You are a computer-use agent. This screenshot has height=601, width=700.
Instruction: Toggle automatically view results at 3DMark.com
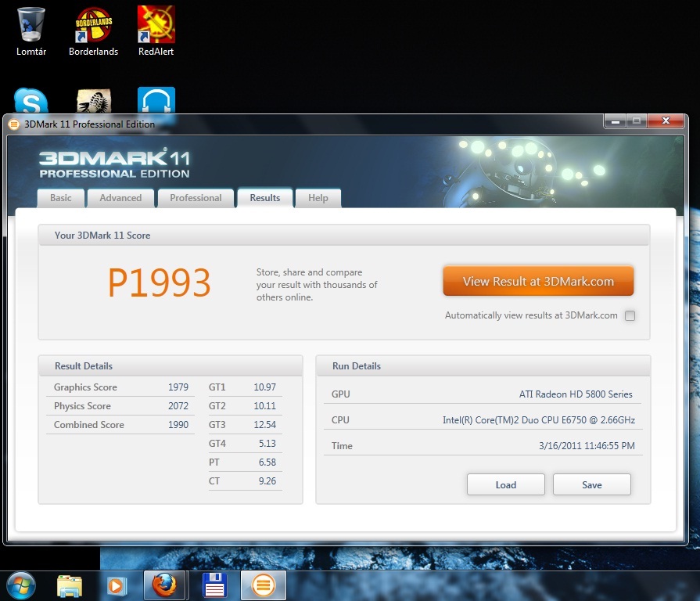[x=630, y=315]
